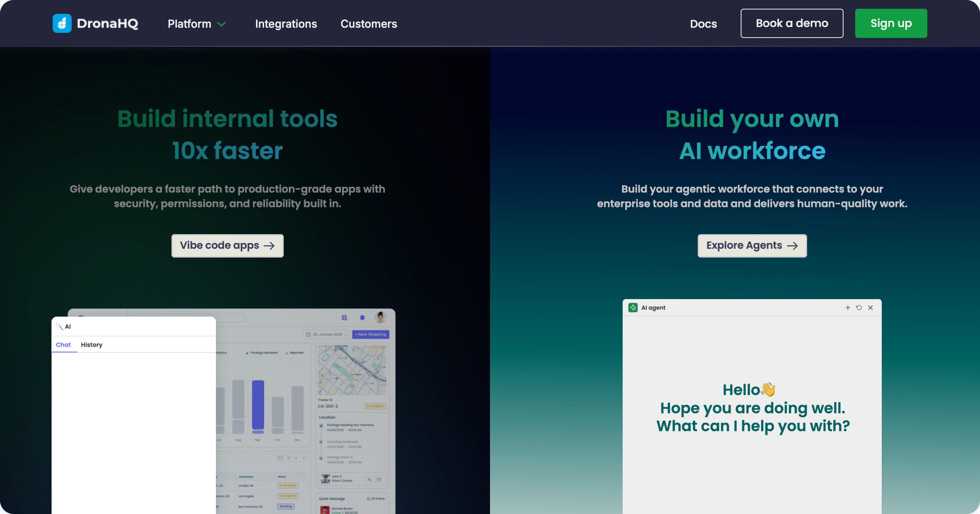
Task: Click the user avatar in dashboard preview
Action: coord(380,317)
